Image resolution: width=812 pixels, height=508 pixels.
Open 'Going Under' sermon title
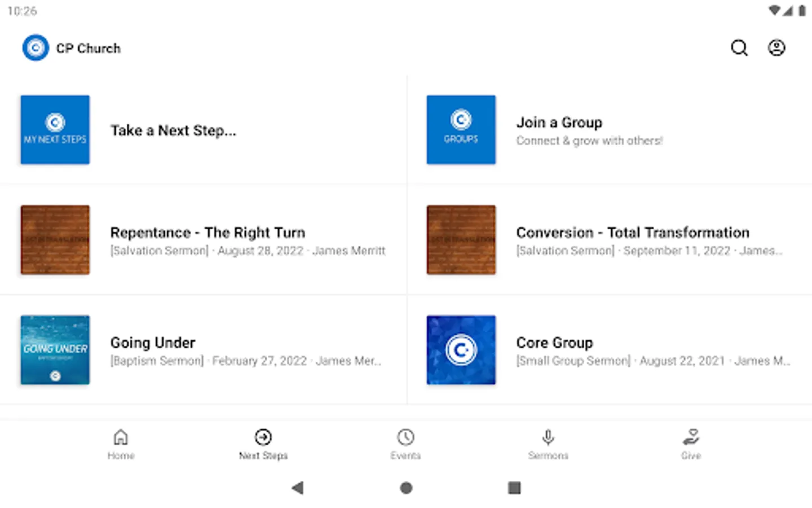(x=153, y=343)
